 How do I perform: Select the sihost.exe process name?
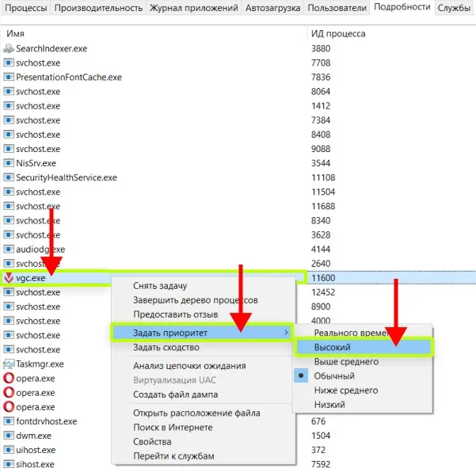35,464
